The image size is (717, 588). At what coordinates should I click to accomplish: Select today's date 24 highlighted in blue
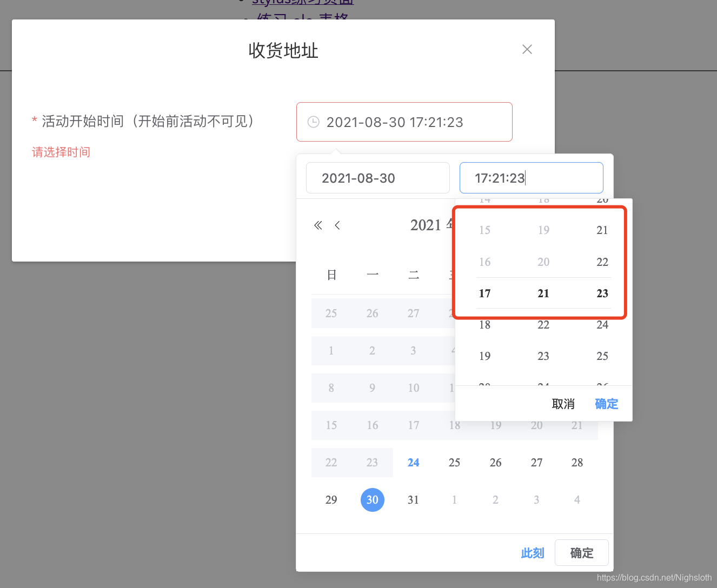[414, 463]
